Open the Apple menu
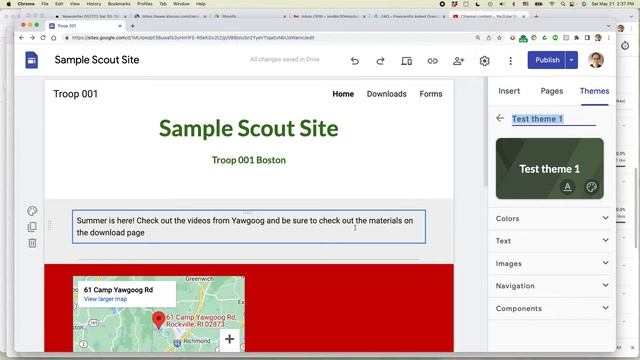The image size is (640, 360). (8, 4)
